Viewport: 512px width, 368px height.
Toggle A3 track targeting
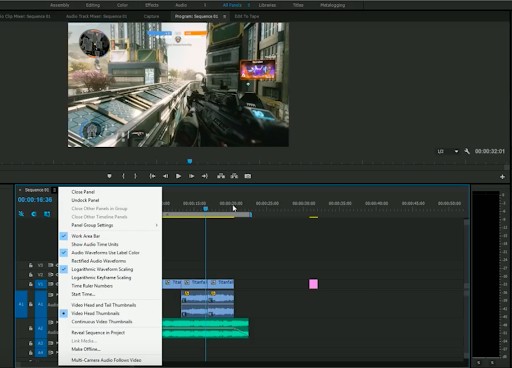click(41, 343)
